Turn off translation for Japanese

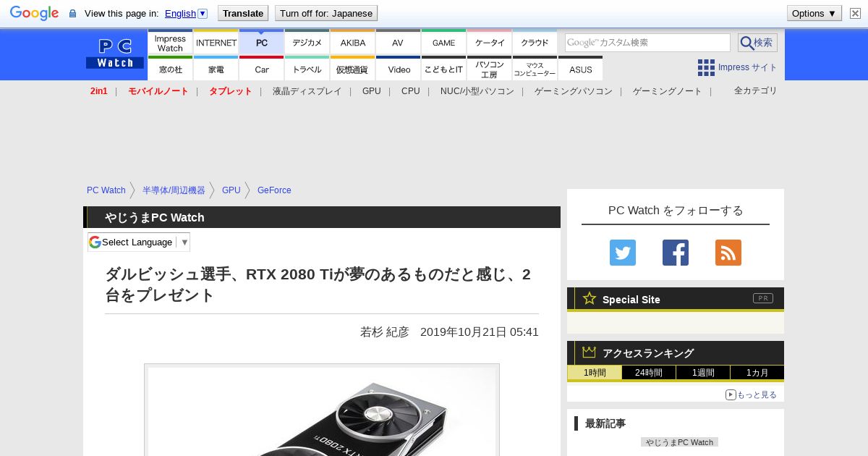326,13
